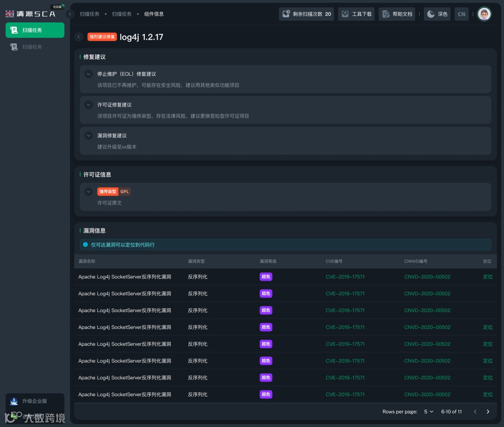Click the CVE编号 column header
Image resolution: width=504 pixels, height=427 pixels.
[x=334, y=261]
